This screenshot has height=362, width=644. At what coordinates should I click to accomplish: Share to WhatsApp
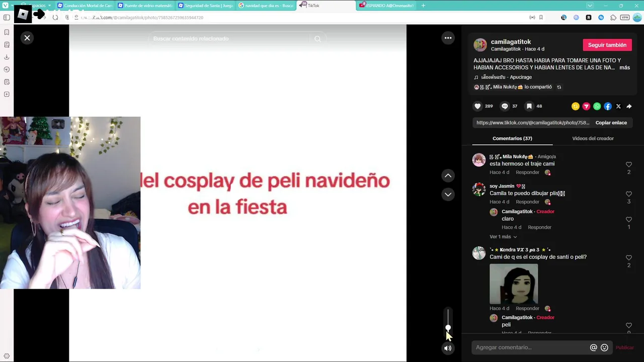click(x=597, y=106)
